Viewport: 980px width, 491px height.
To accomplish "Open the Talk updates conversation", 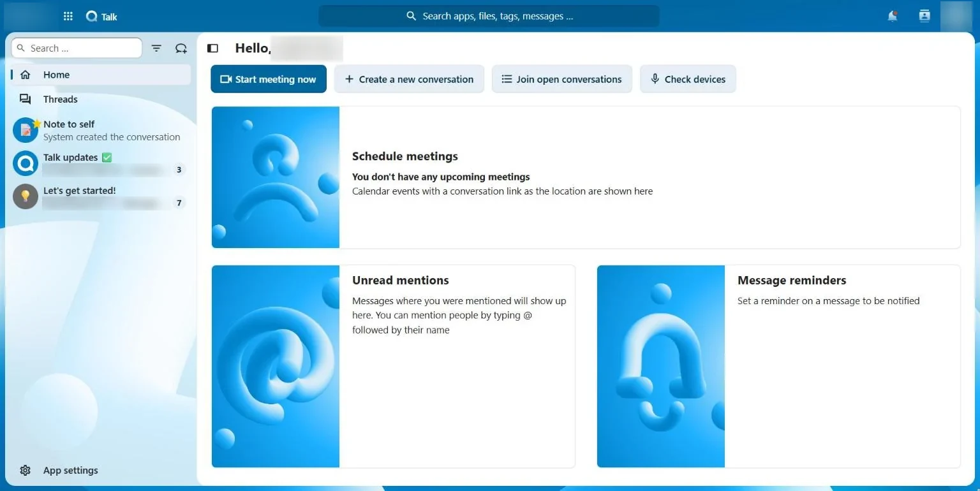I will pos(100,163).
